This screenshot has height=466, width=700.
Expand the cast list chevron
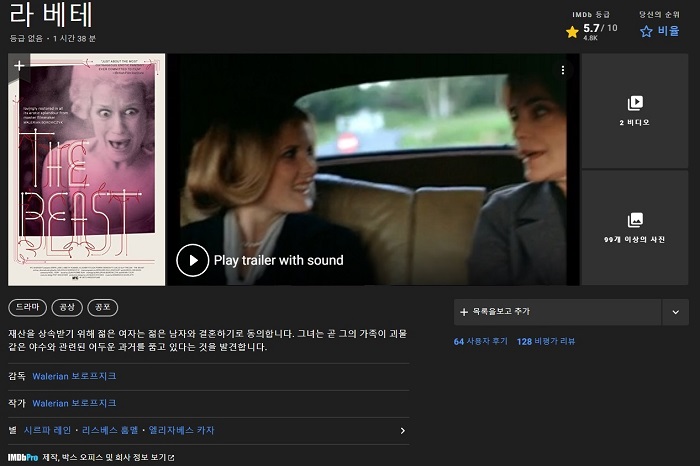coord(402,431)
